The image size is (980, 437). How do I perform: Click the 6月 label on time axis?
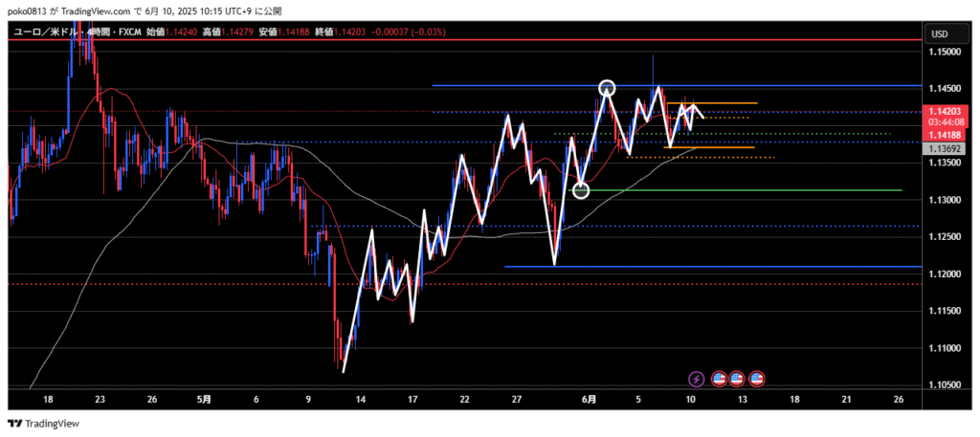click(x=590, y=398)
